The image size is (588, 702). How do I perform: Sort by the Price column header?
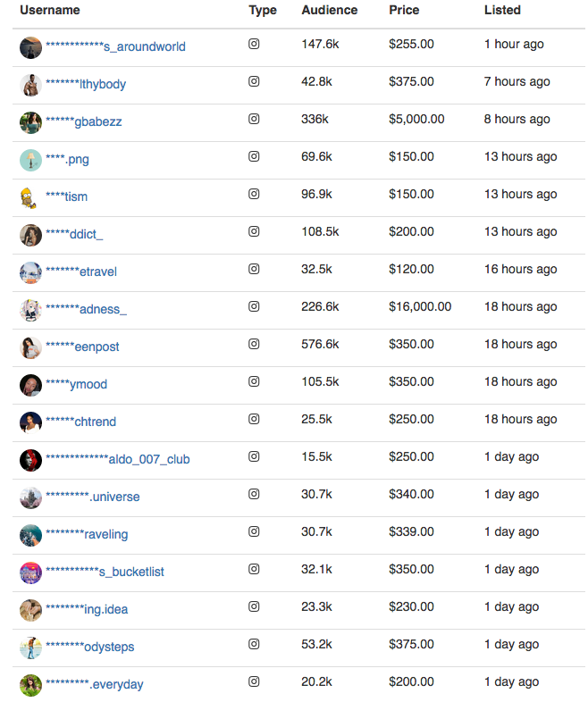[404, 11]
